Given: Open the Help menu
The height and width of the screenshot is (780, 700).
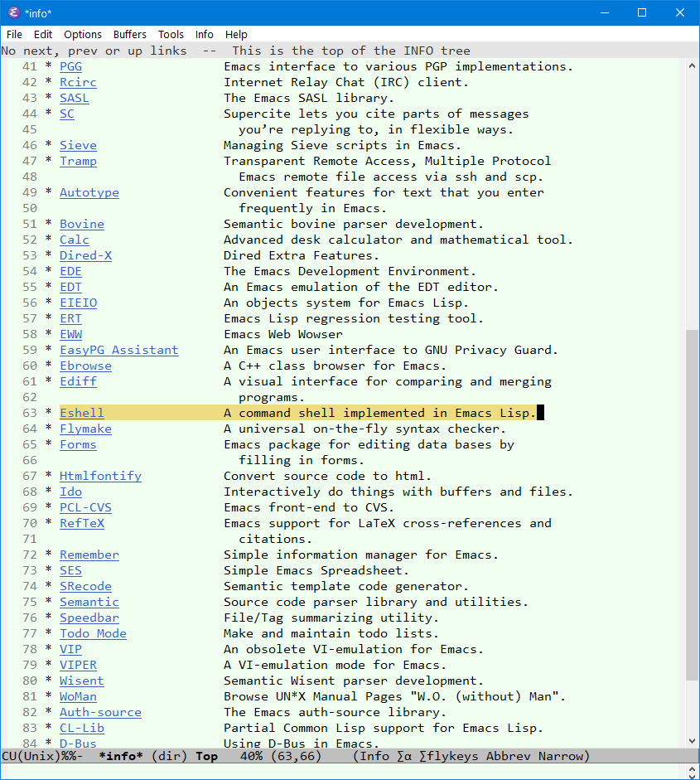Looking at the screenshot, I should [x=236, y=34].
